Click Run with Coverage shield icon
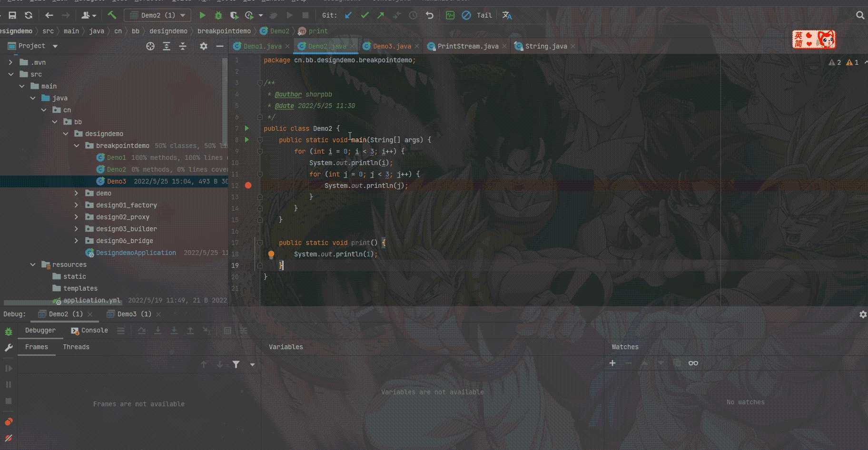 click(234, 15)
